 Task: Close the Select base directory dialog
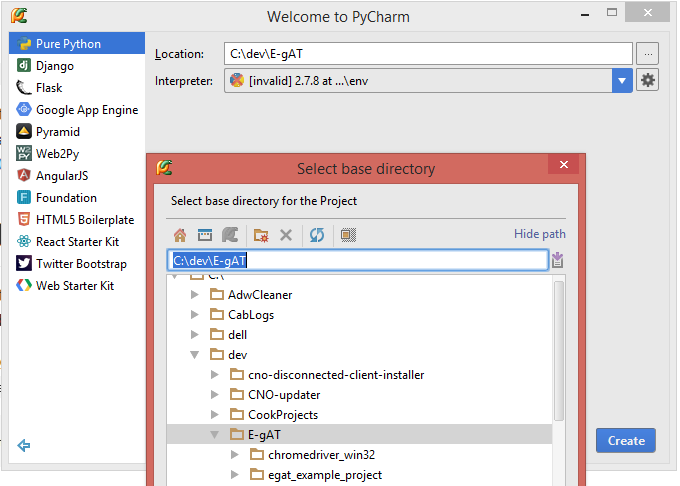564,164
